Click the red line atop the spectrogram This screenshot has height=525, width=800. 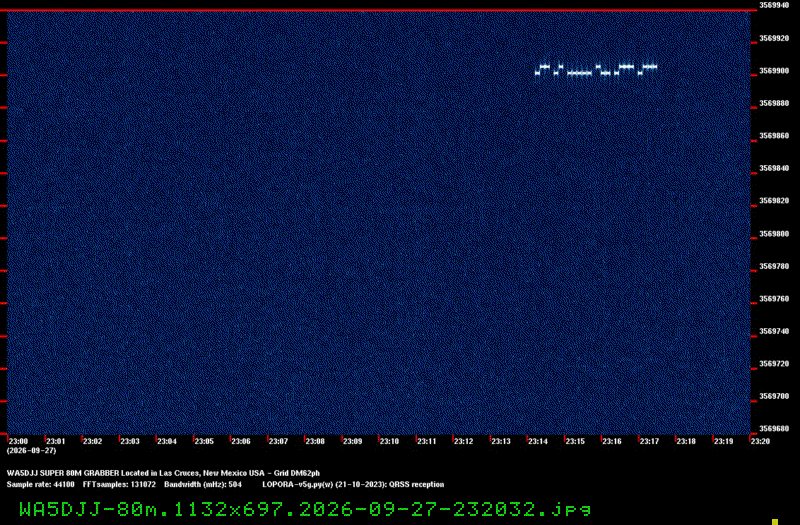379,10
